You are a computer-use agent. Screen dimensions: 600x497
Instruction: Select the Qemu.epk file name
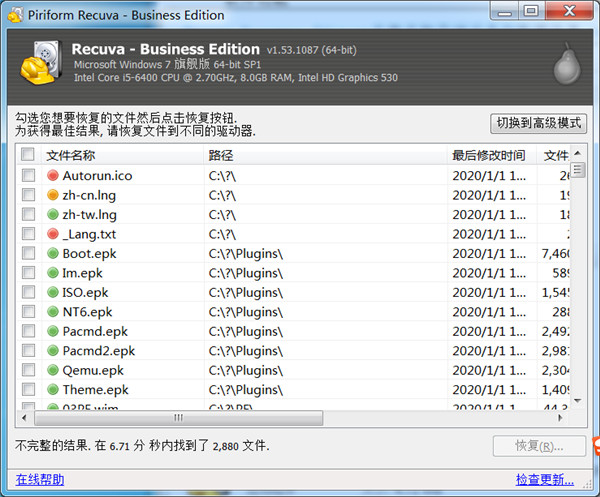tap(93, 370)
